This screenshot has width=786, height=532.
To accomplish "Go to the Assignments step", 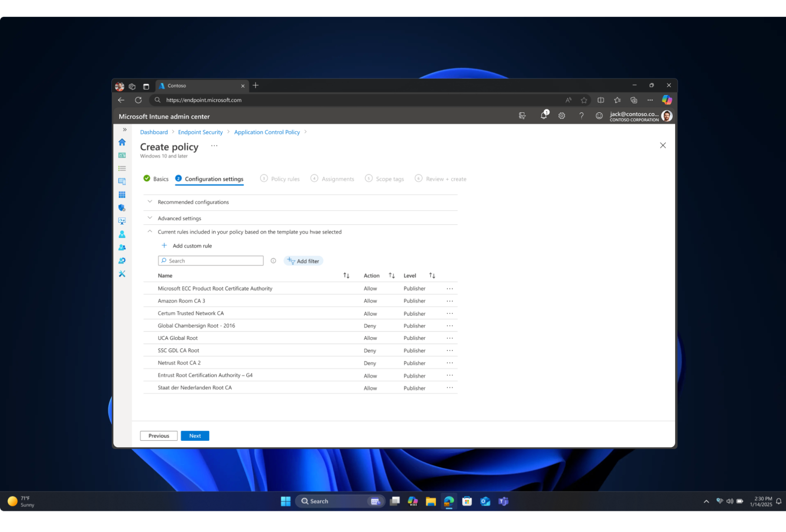I will tap(332, 179).
